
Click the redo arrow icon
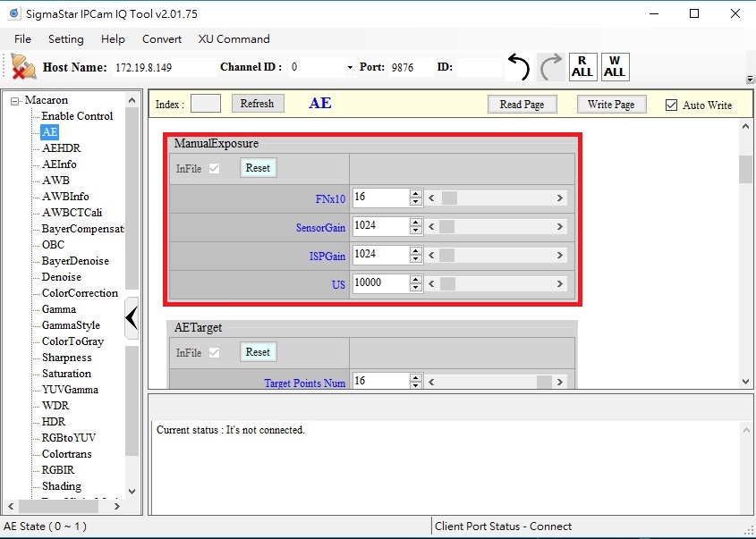tap(550, 67)
